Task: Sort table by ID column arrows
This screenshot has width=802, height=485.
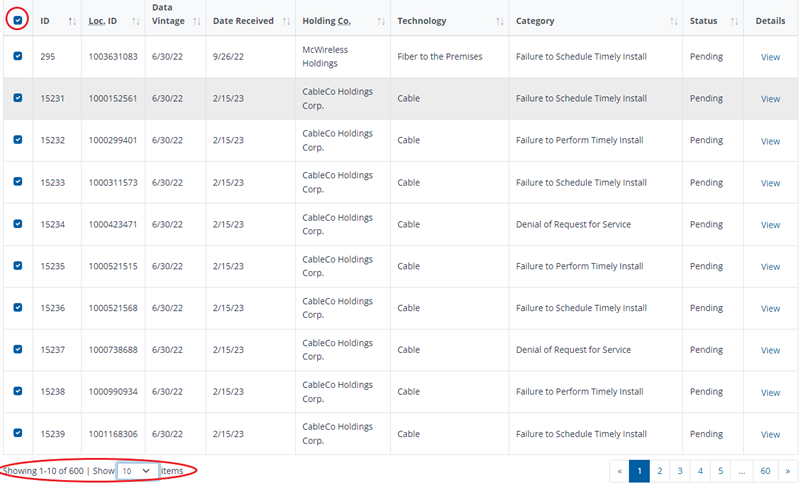Action: (x=72, y=21)
